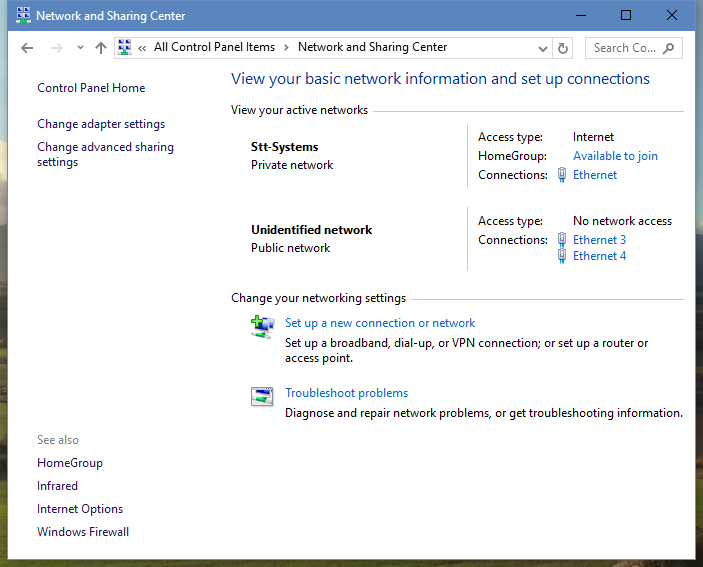Click Network and Sharing Center breadcrumb

point(373,47)
